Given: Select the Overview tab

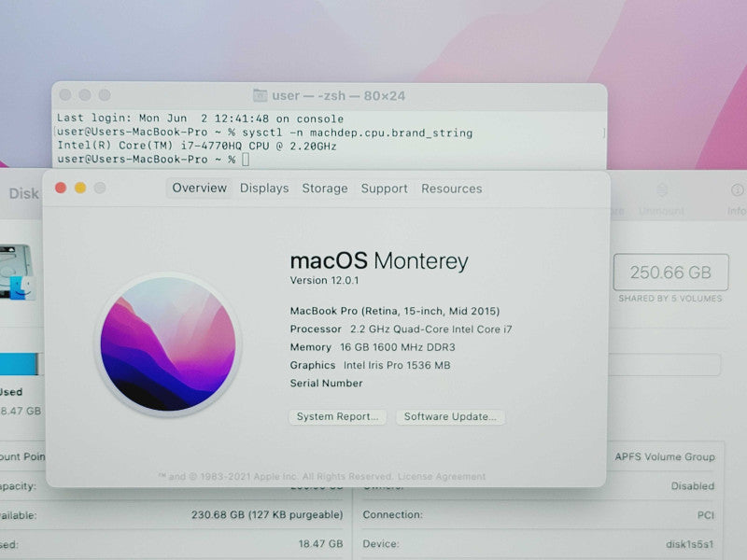Looking at the screenshot, I should 199,188.
